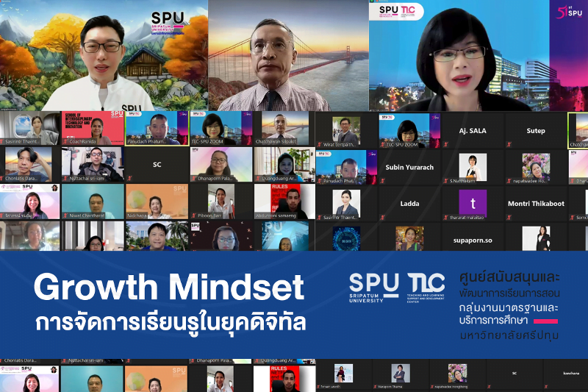Click muted microphone icon on Sutep tile
Viewport: 588px width, 392px height.
(509, 144)
